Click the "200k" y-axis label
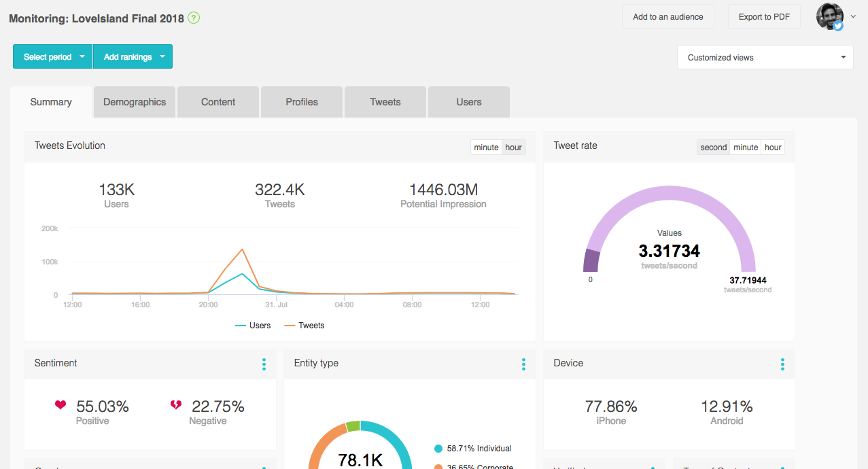 coord(50,228)
